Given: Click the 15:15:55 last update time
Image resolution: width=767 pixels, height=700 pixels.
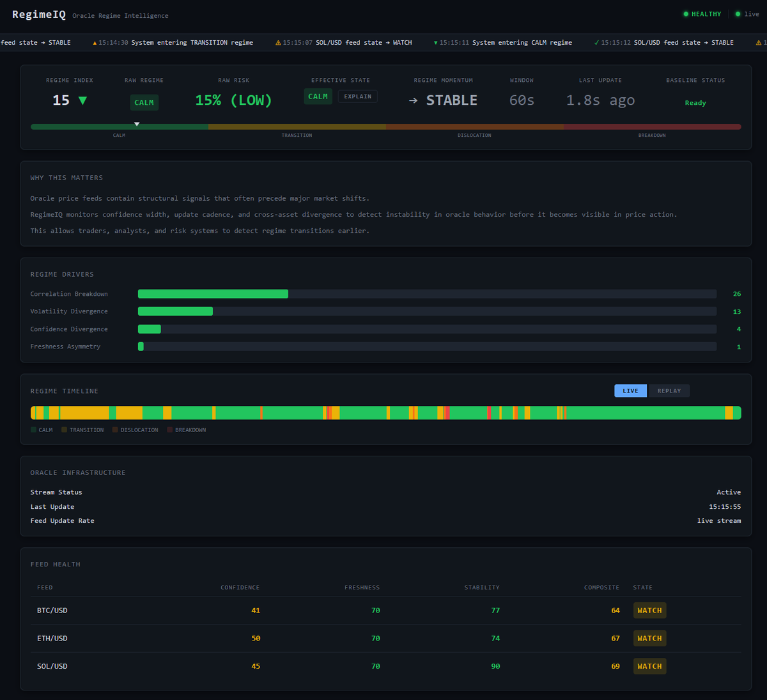Looking at the screenshot, I should coord(725,507).
